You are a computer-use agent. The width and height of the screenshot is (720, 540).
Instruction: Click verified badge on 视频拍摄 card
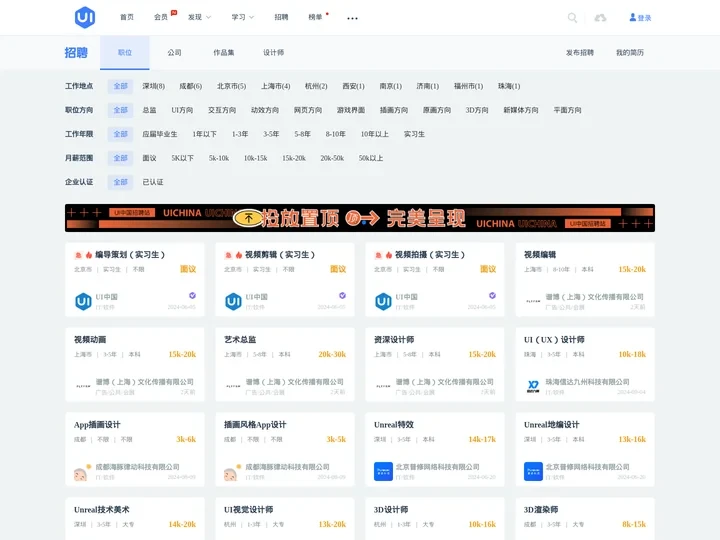pos(492,295)
